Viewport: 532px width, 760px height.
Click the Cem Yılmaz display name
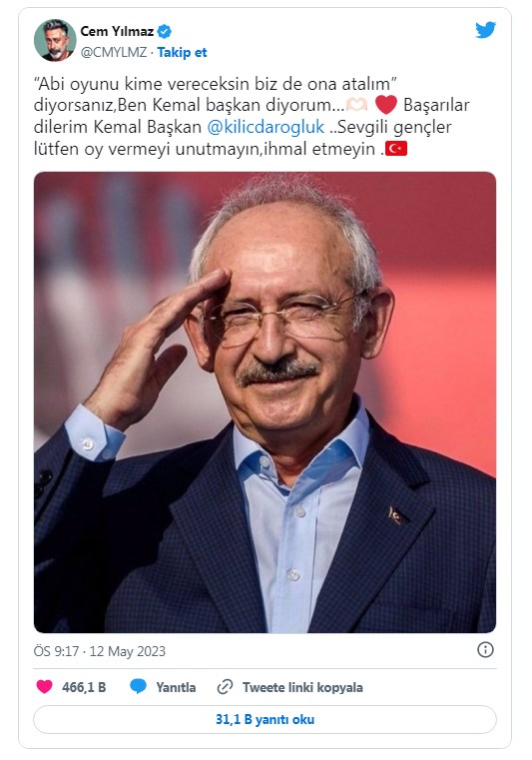coord(117,32)
